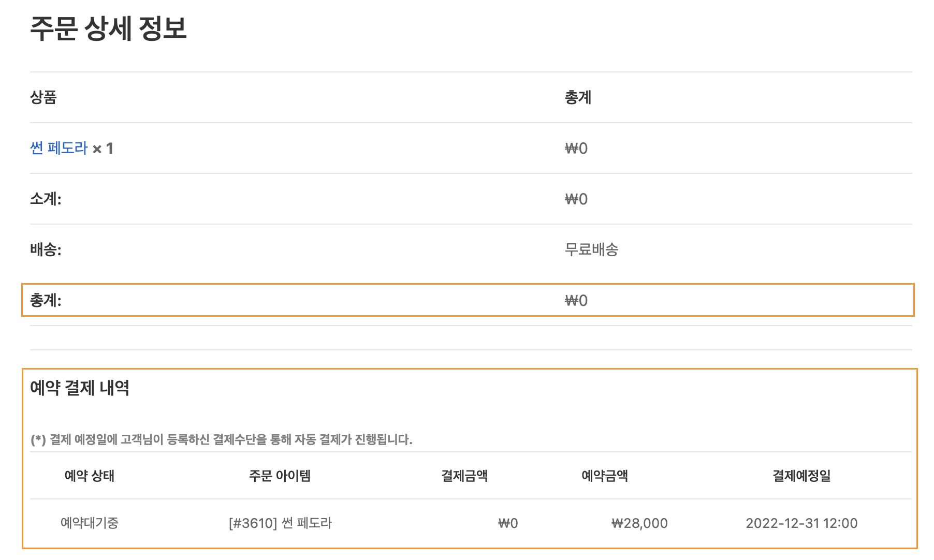Click the 예약 결제 내역 section heading
The height and width of the screenshot is (560, 934).
80,388
